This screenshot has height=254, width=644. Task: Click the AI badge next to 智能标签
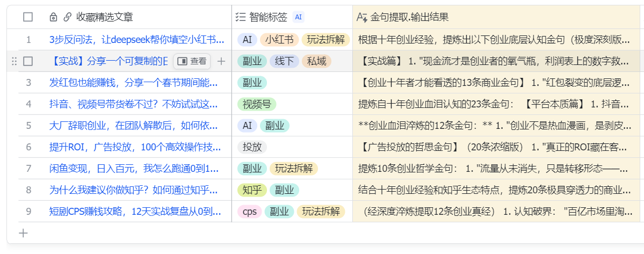click(x=299, y=17)
